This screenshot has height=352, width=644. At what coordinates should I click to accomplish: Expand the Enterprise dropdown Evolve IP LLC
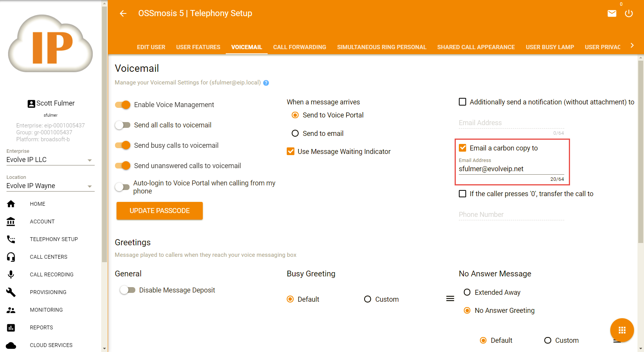click(x=50, y=160)
